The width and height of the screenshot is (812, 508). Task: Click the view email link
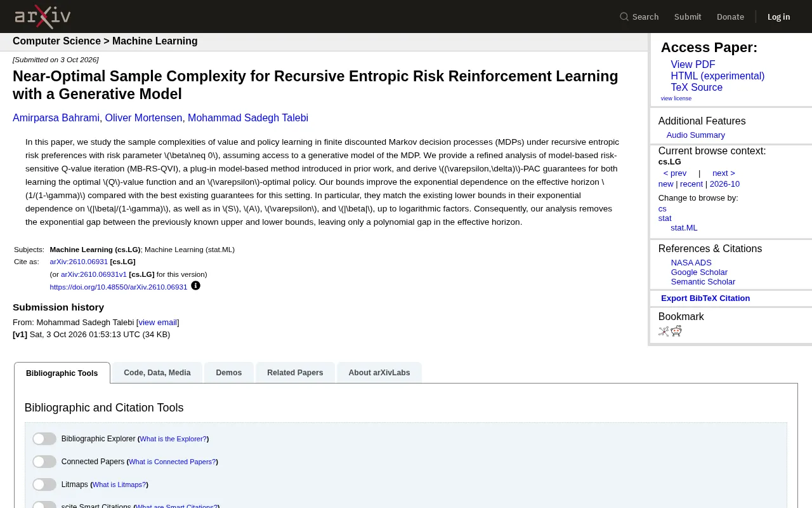158,323
